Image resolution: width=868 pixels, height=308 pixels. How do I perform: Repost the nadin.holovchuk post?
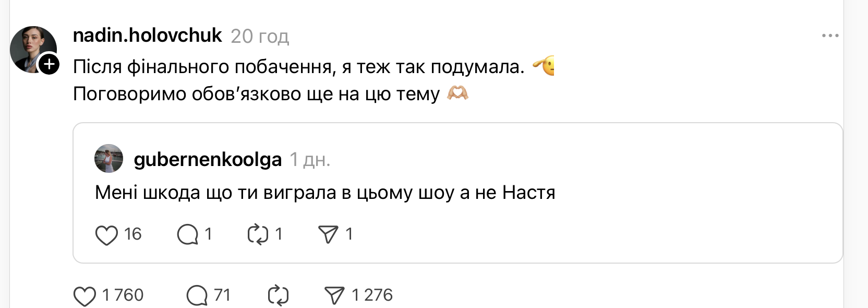coord(278,296)
